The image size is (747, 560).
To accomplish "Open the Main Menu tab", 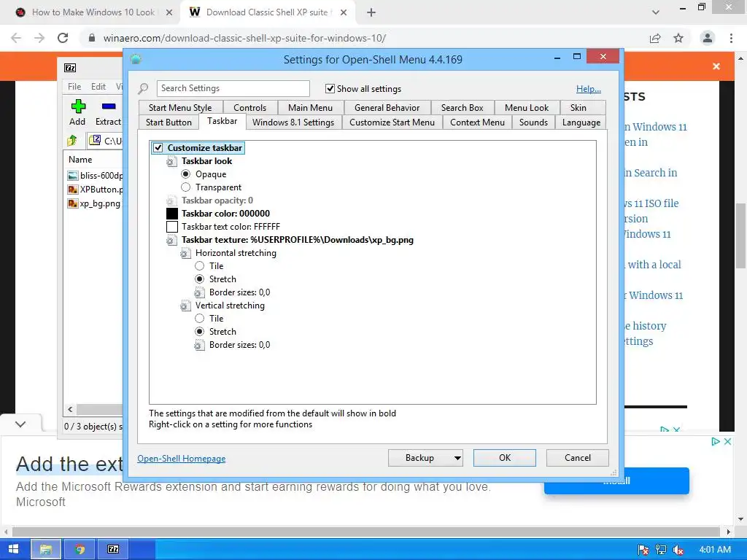I will click(310, 108).
